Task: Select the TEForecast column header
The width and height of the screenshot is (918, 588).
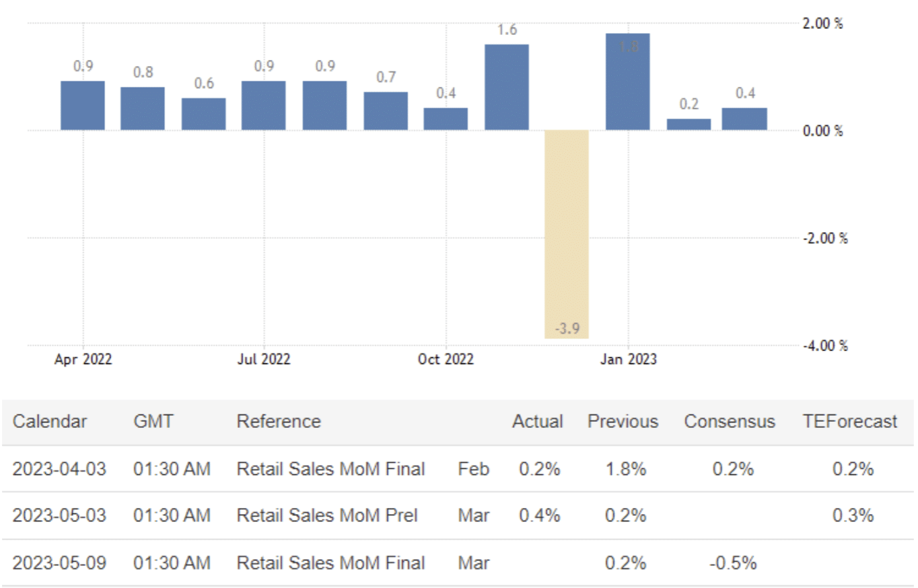Action: (850, 422)
